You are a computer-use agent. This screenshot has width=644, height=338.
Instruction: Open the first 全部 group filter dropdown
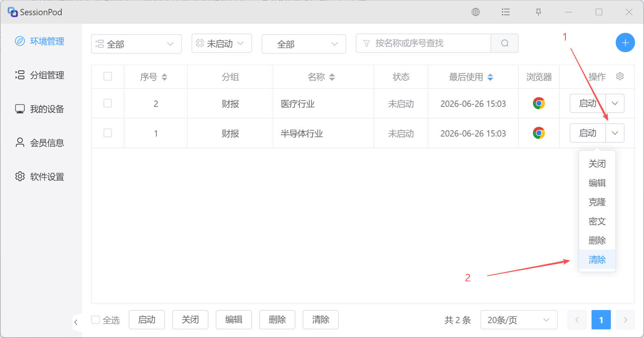click(136, 44)
